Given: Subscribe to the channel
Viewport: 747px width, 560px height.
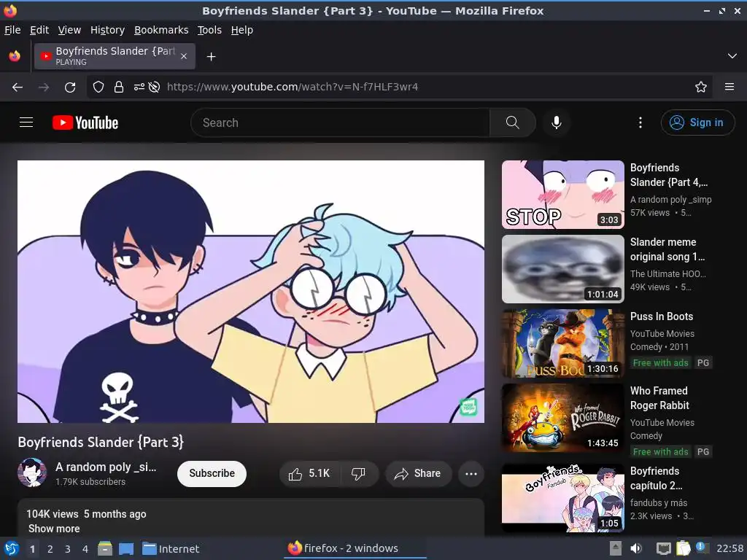Looking at the screenshot, I should click(212, 473).
